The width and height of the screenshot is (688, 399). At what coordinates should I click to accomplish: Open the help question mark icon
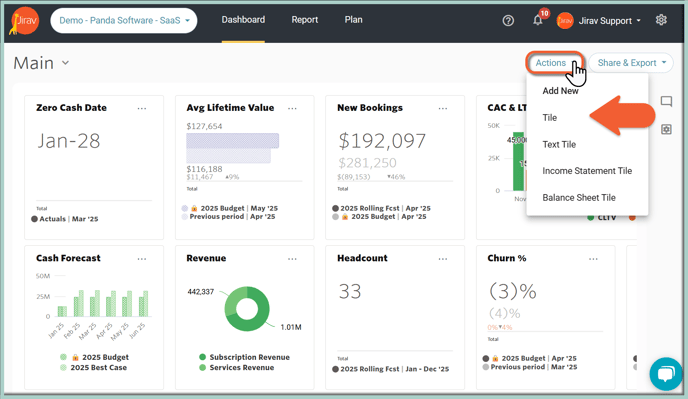coord(508,21)
